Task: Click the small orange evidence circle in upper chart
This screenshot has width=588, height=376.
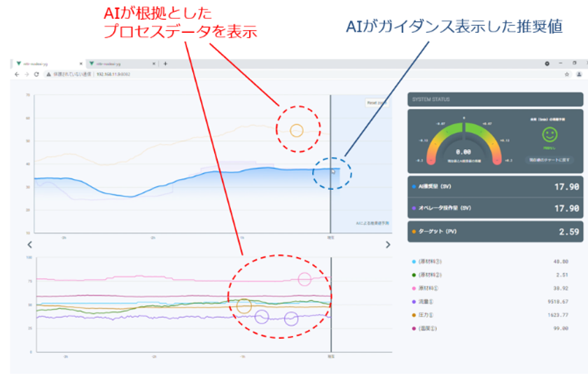Action: click(297, 131)
